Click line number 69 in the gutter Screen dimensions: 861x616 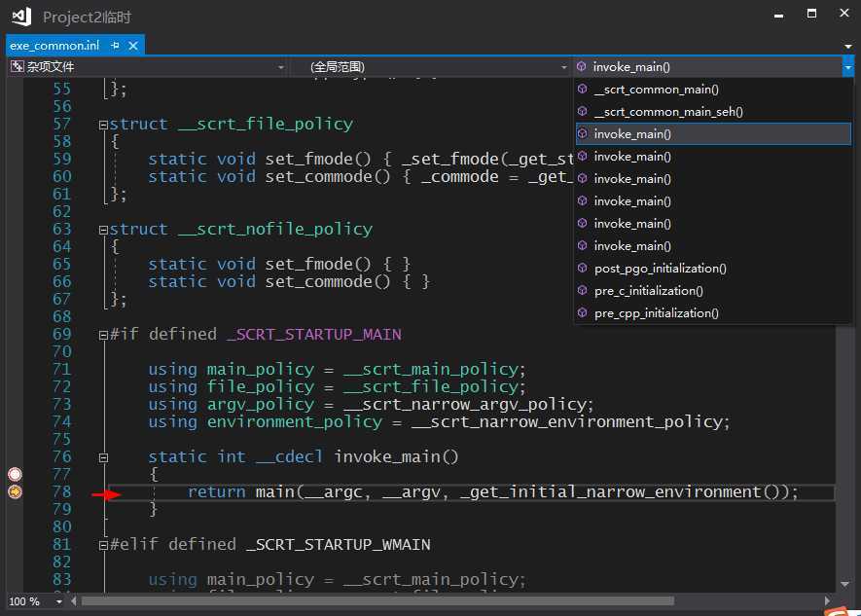tap(61, 335)
